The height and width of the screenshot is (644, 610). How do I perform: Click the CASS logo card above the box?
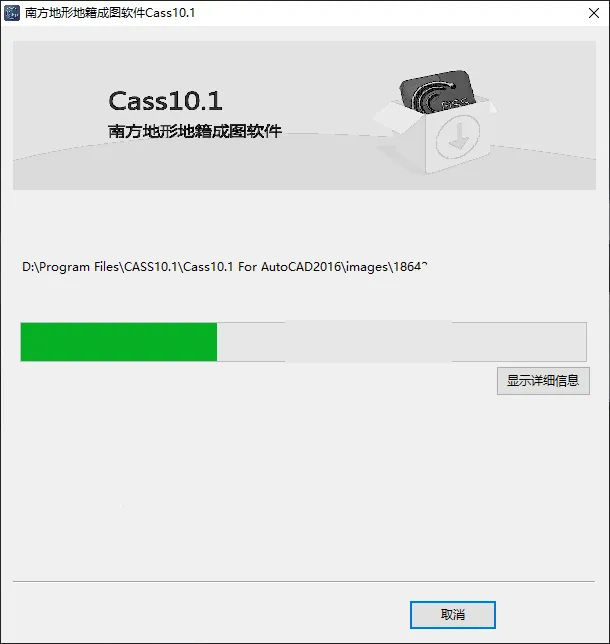pyautogui.click(x=437, y=91)
